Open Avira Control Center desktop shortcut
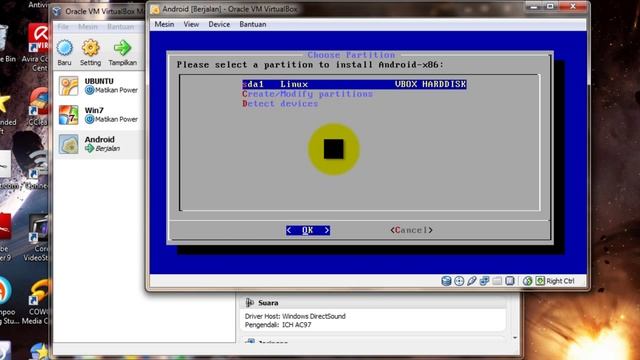 coord(38,47)
